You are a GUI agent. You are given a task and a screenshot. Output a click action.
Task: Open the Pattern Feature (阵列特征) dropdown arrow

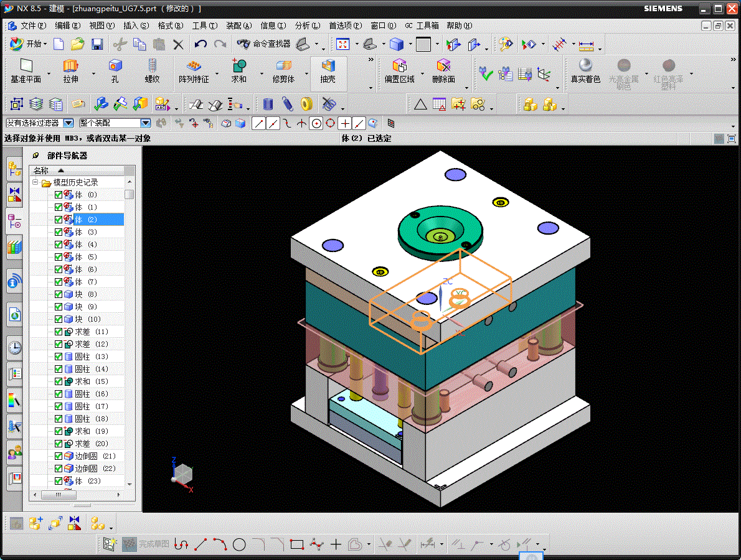(x=217, y=73)
